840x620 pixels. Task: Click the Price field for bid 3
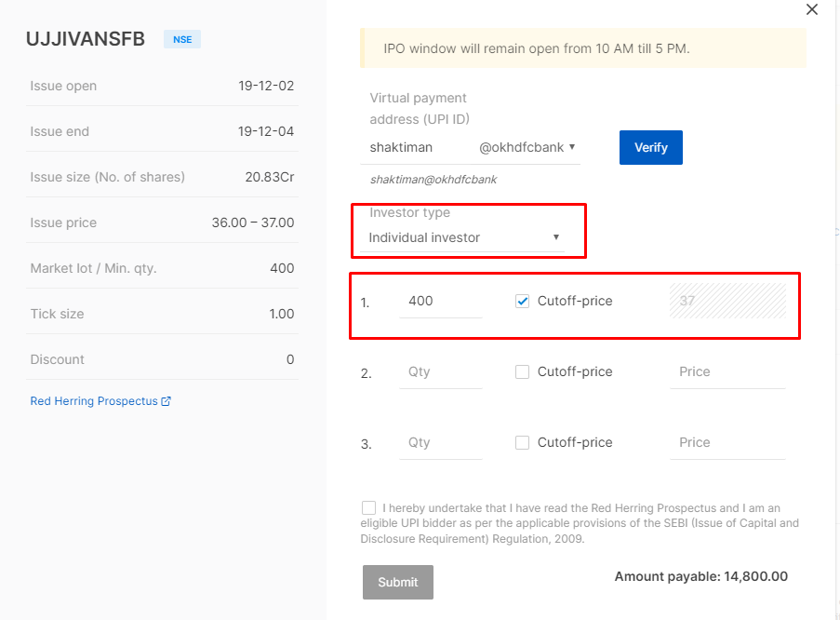tap(727, 442)
